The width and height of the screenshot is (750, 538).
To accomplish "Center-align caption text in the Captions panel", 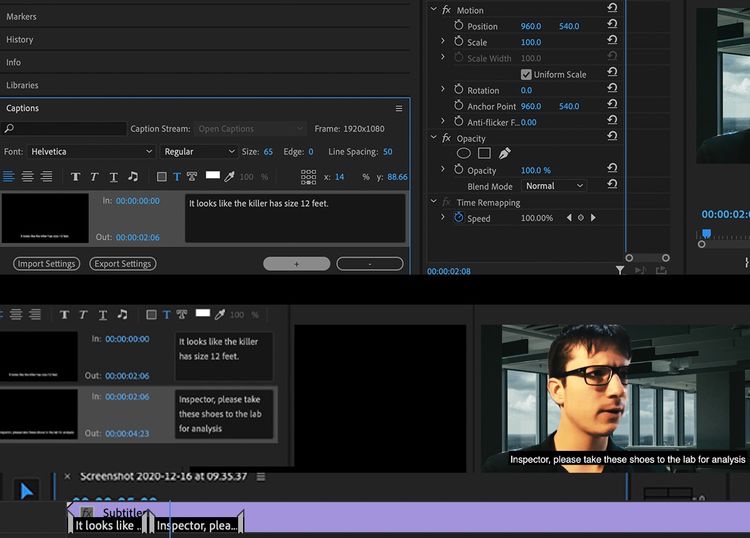I will 27,176.
